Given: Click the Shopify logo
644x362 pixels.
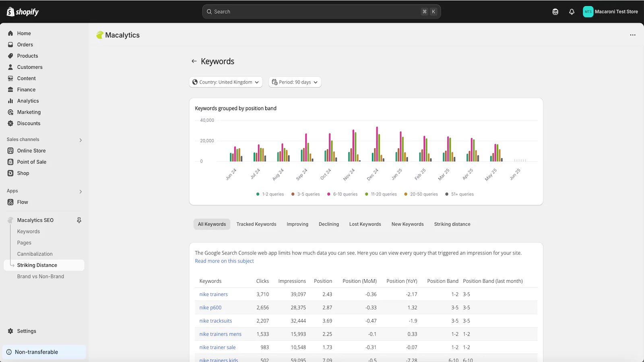Looking at the screenshot, I should pos(23,12).
